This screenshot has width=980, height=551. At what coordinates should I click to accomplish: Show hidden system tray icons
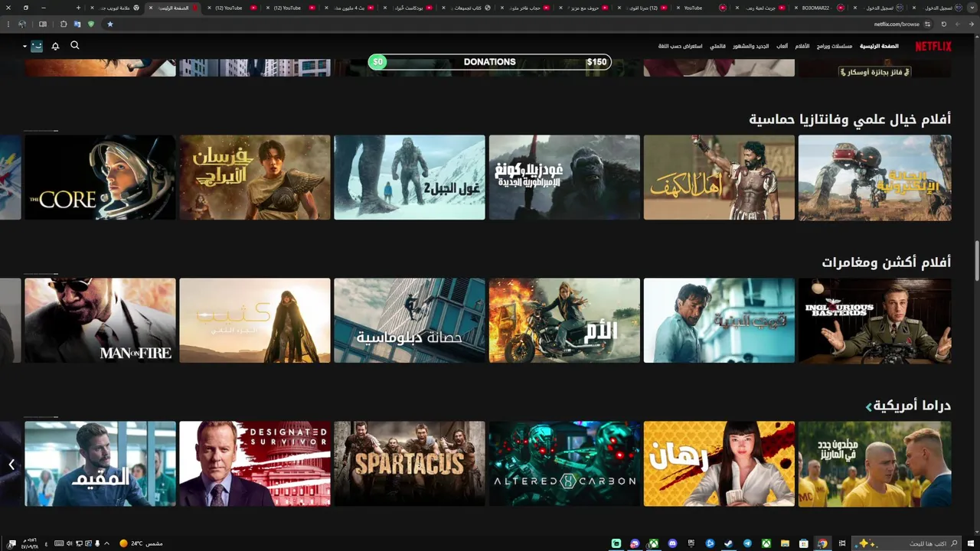pyautogui.click(x=106, y=543)
